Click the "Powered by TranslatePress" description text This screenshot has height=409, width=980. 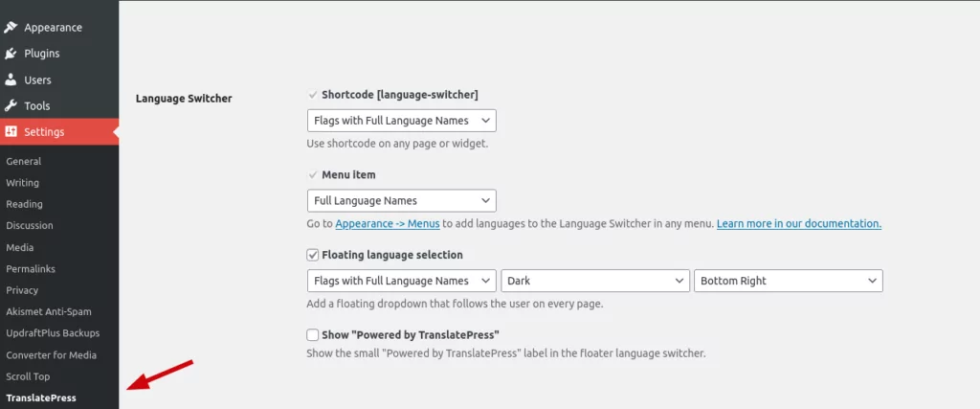506,353
